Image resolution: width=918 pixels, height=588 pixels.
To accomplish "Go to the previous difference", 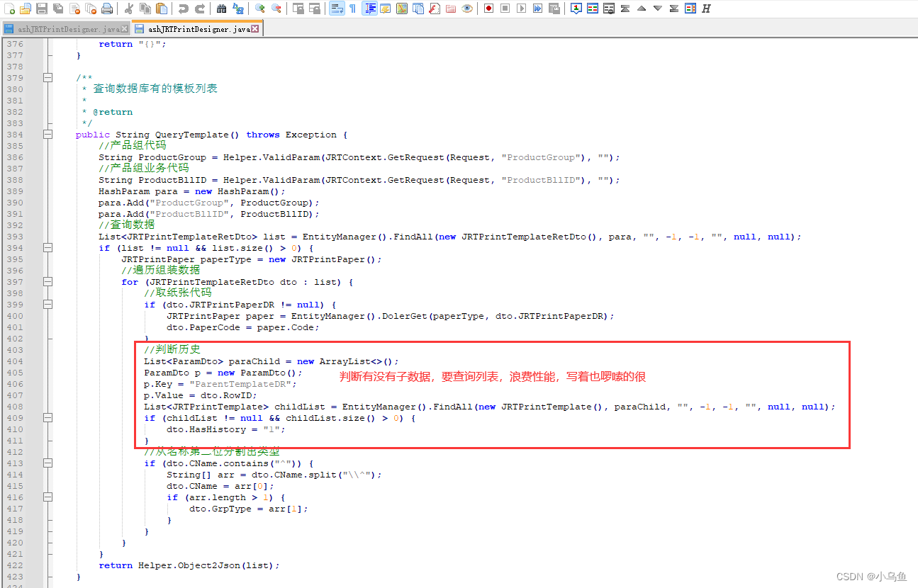I will [642, 9].
